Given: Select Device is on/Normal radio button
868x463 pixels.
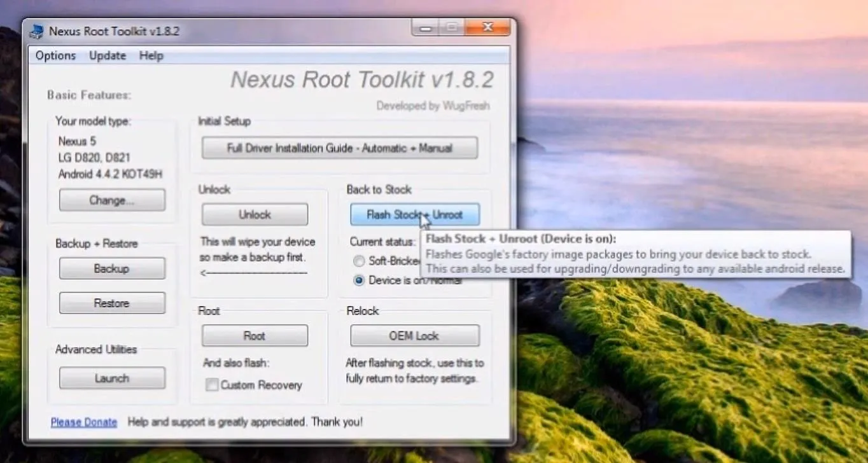Looking at the screenshot, I should (x=358, y=280).
